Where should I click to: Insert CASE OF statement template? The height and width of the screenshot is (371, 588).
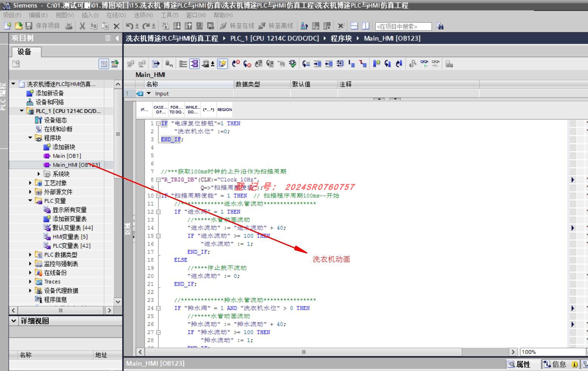pyautogui.click(x=161, y=110)
